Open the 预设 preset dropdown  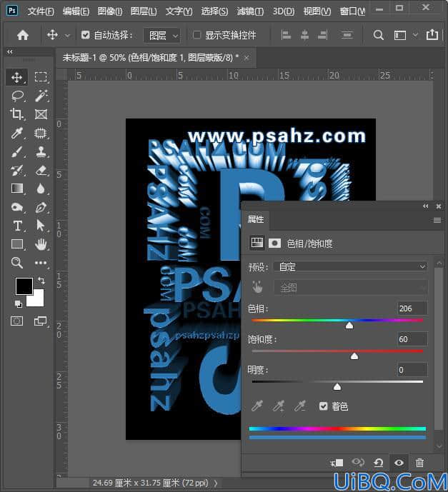click(350, 267)
